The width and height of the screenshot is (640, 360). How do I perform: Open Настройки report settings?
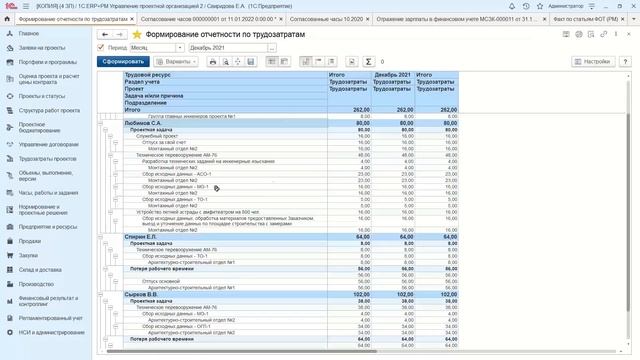tap(593, 62)
